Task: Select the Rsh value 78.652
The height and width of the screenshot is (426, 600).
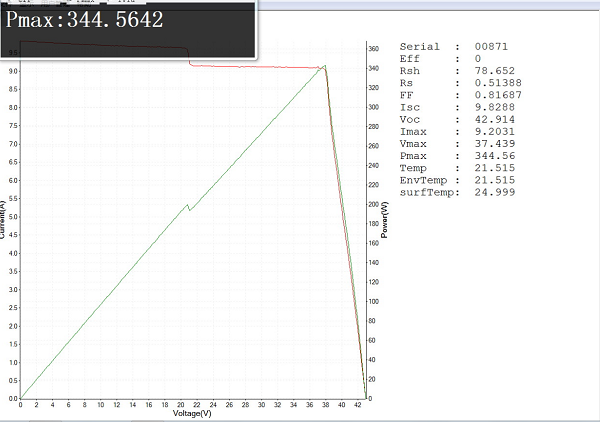Action: pyautogui.click(x=495, y=71)
